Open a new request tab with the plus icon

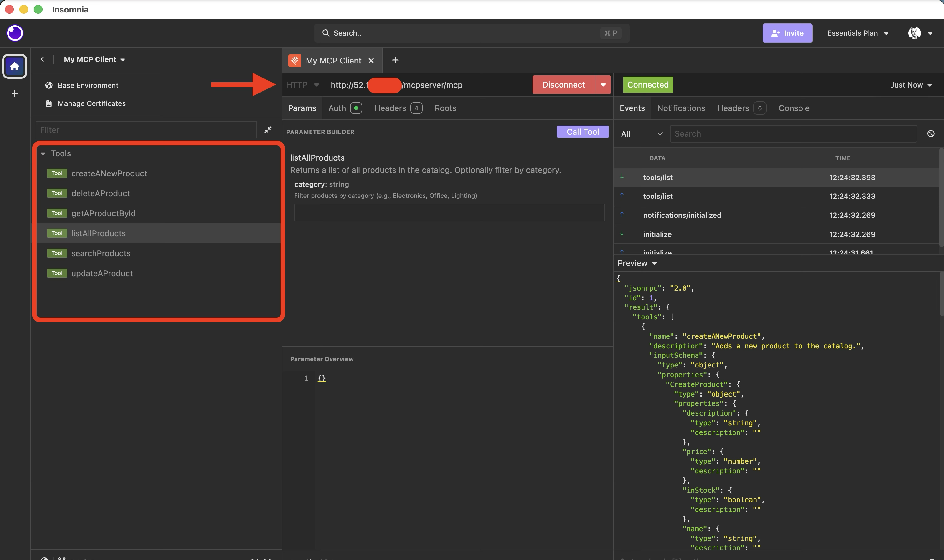[395, 60]
